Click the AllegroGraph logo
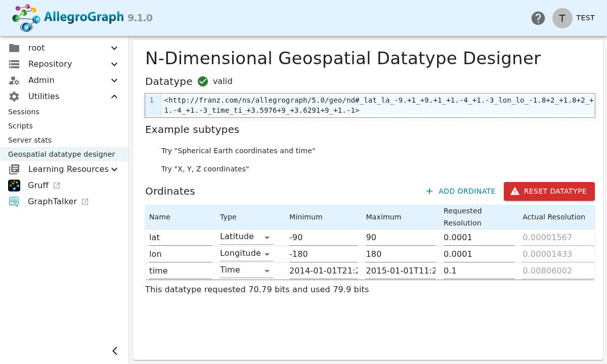The image size is (607, 364). click(68, 18)
